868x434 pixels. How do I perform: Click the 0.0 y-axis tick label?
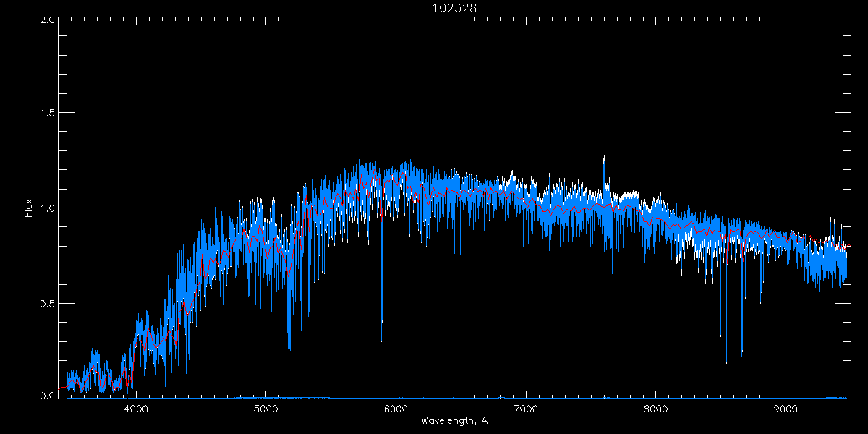pyautogui.click(x=47, y=396)
